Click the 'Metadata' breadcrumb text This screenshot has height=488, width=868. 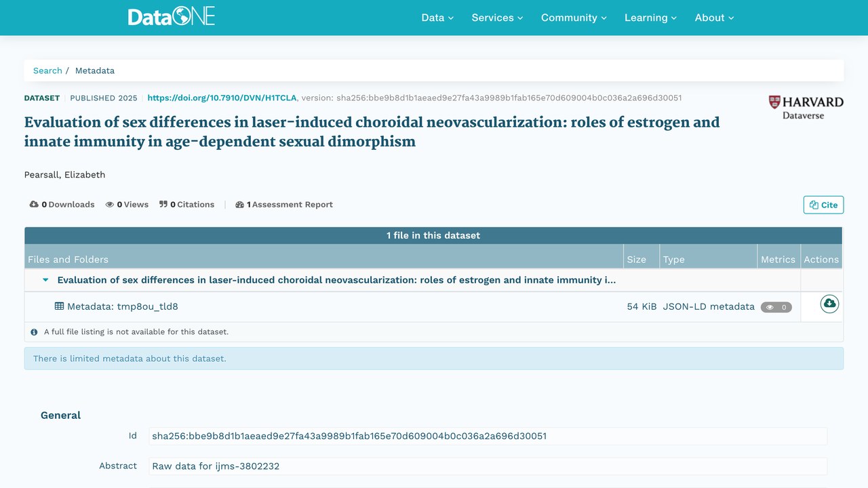coord(95,70)
